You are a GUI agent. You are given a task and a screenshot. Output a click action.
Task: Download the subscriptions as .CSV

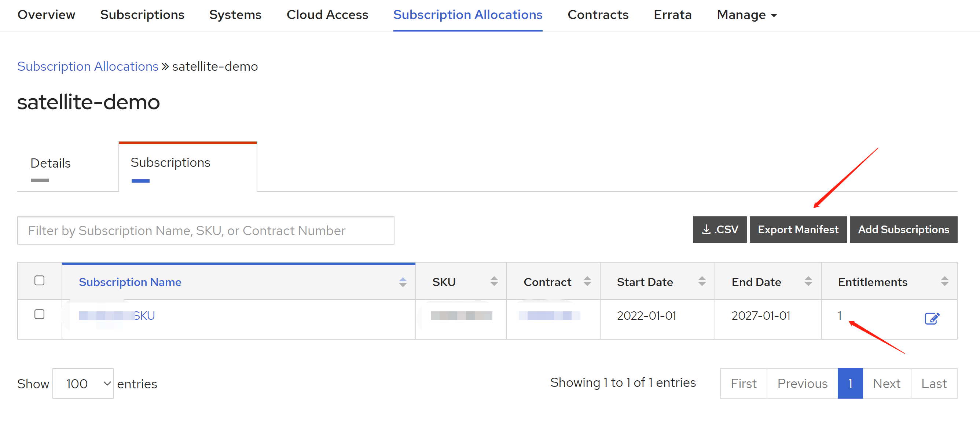(719, 230)
